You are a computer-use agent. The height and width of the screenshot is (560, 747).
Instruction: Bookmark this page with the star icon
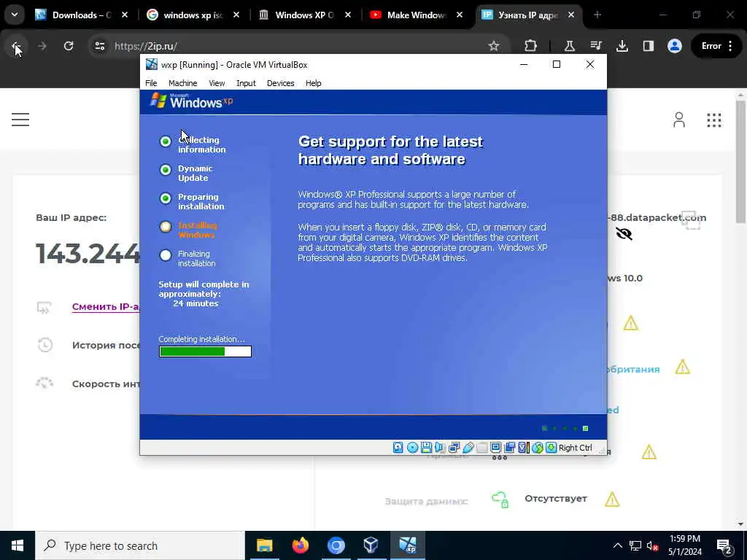pyautogui.click(x=494, y=46)
